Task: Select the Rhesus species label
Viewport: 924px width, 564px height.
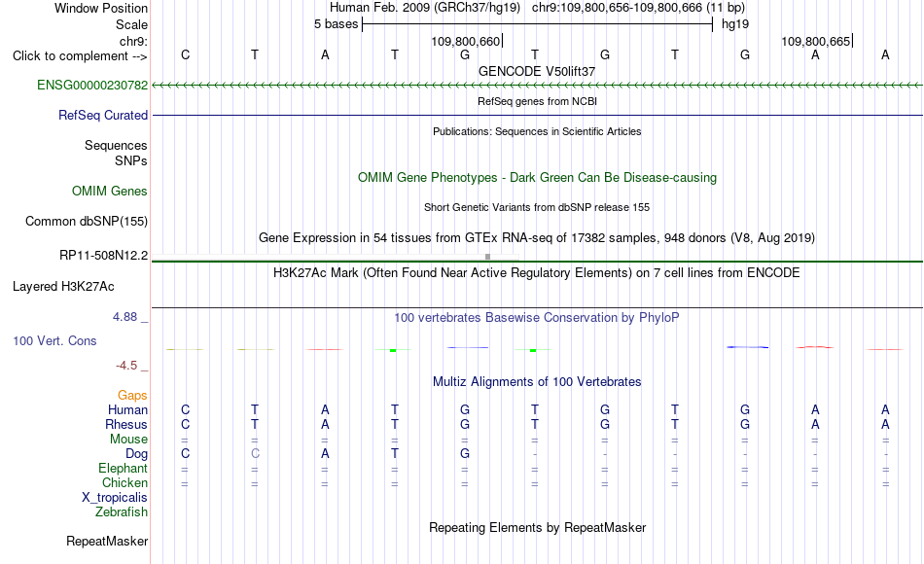Action: click(126, 424)
